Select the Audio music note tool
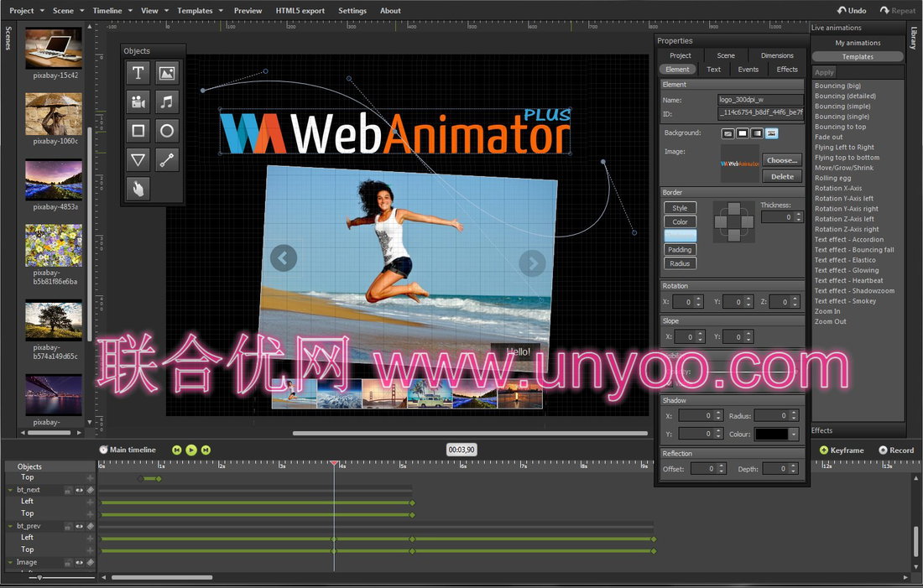This screenshot has height=588, width=923. pyautogui.click(x=167, y=101)
